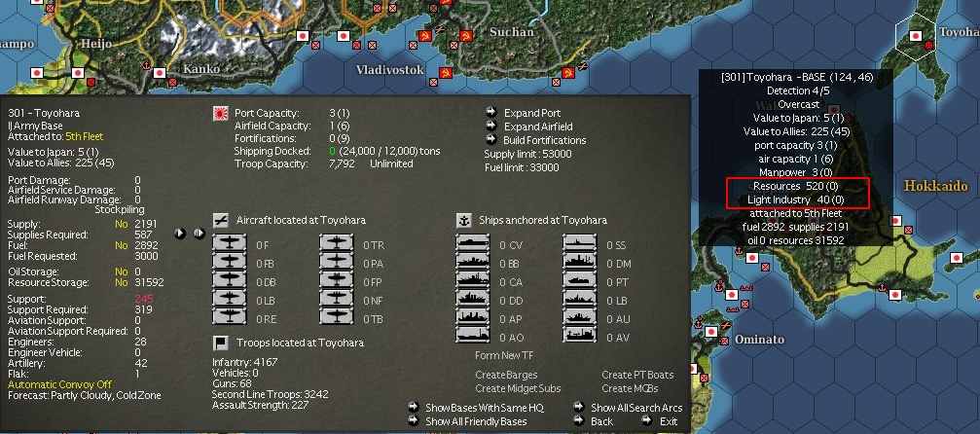Screen dimensions: 980x434
Task: Click Create Barges
Action: click(x=506, y=375)
